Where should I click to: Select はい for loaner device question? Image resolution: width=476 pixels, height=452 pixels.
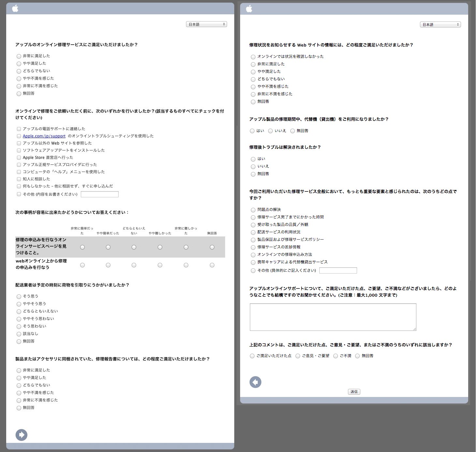click(252, 131)
